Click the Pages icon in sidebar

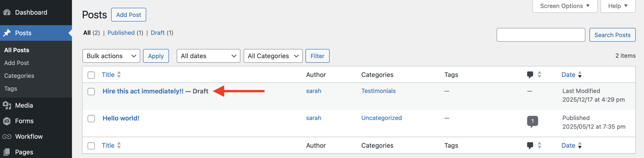[x=7, y=152]
